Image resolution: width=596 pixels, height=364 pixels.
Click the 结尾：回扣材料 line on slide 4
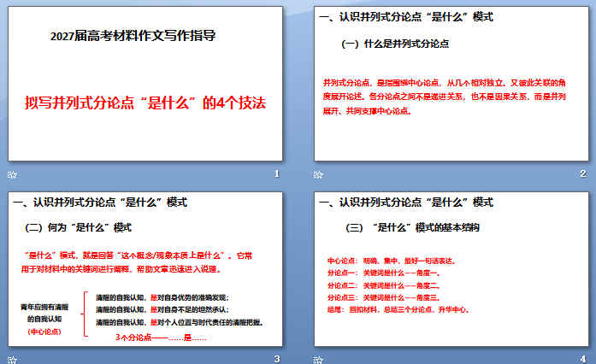[398, 309]
